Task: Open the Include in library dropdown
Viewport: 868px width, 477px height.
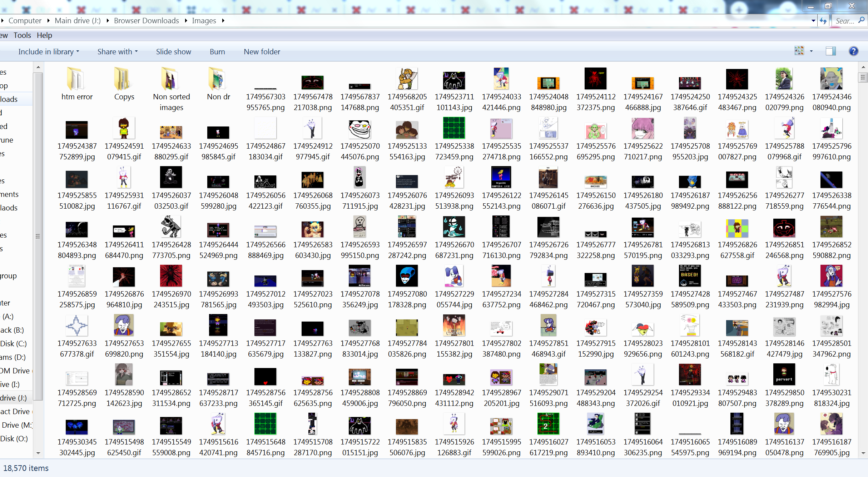Action: pyautogui.click(x=49, y=52)
